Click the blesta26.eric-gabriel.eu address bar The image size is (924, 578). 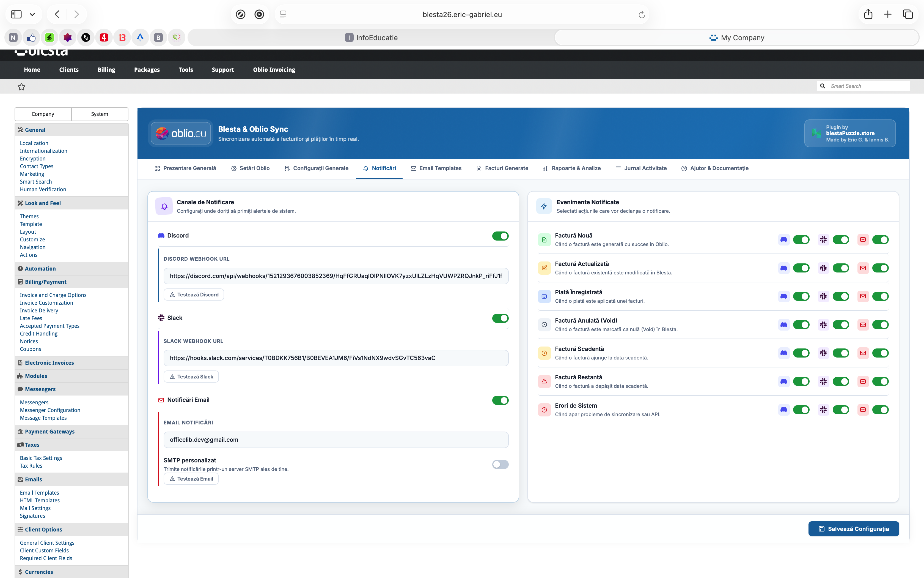click(462, 15)
